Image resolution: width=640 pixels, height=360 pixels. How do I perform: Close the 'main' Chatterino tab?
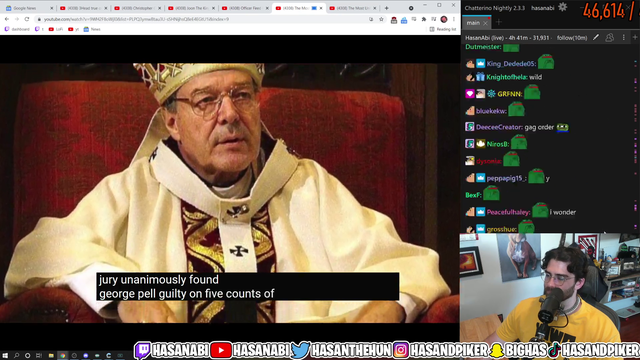pos(485,23)
